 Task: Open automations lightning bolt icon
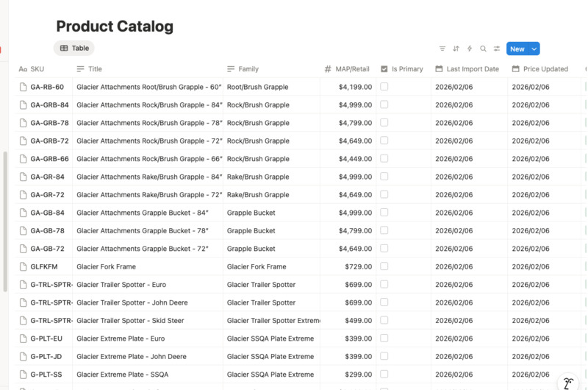click(470, 49)
